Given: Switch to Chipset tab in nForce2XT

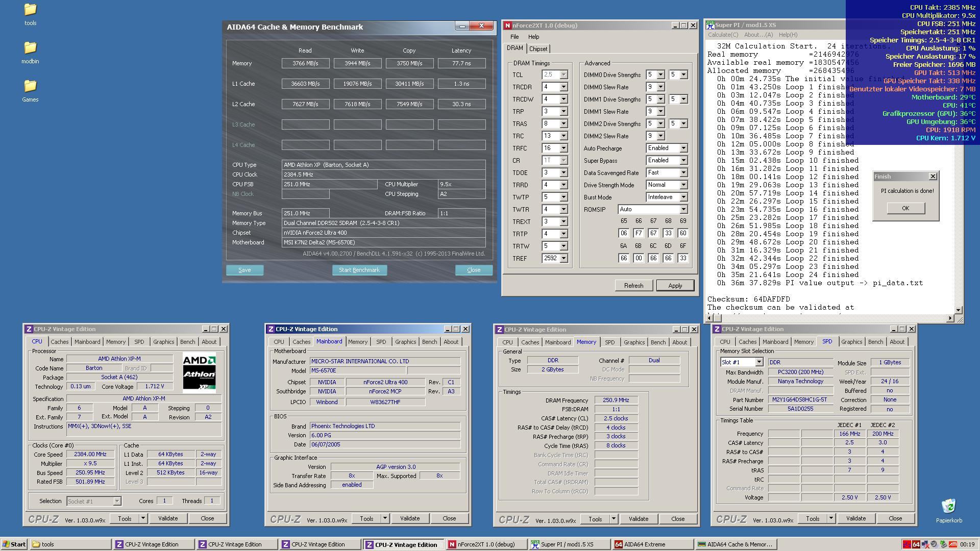Looking at the screenshot, I should click(x=538, y=49).
